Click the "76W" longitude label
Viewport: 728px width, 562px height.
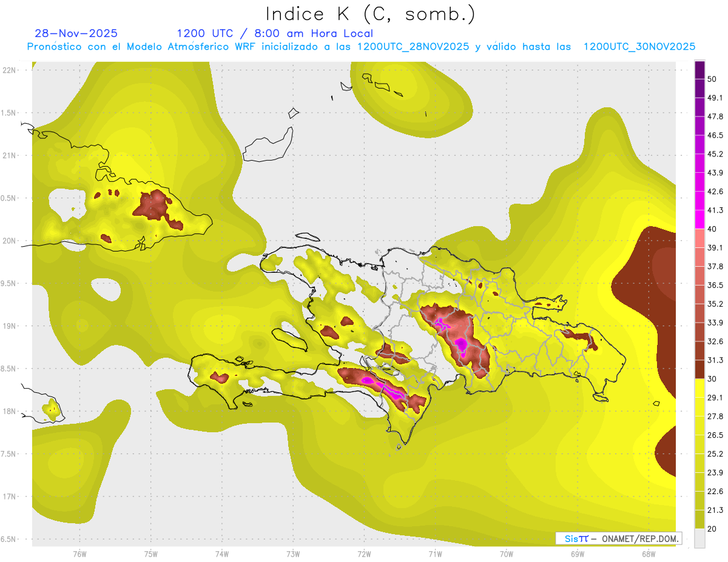click(x=79, y=554)
